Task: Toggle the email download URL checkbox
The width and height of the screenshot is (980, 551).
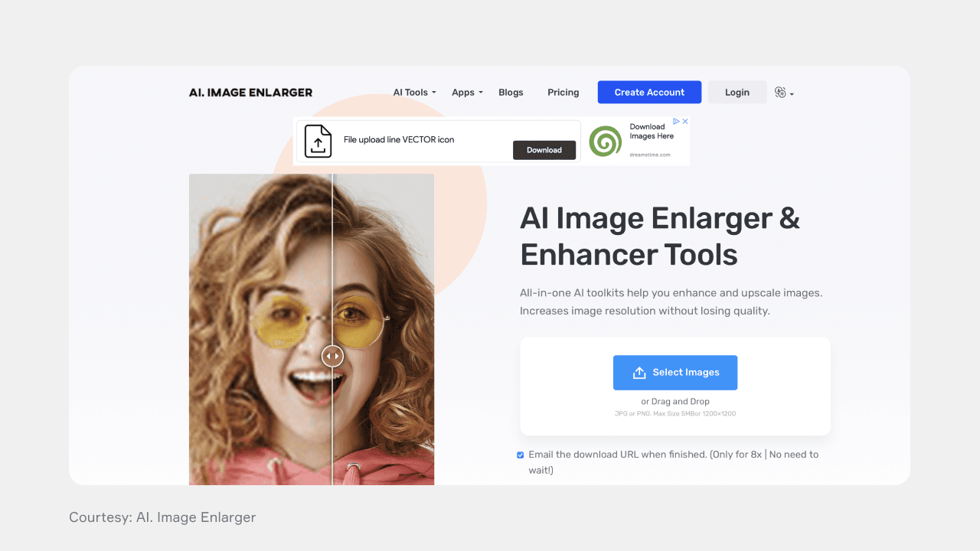Action: (521, 455)
